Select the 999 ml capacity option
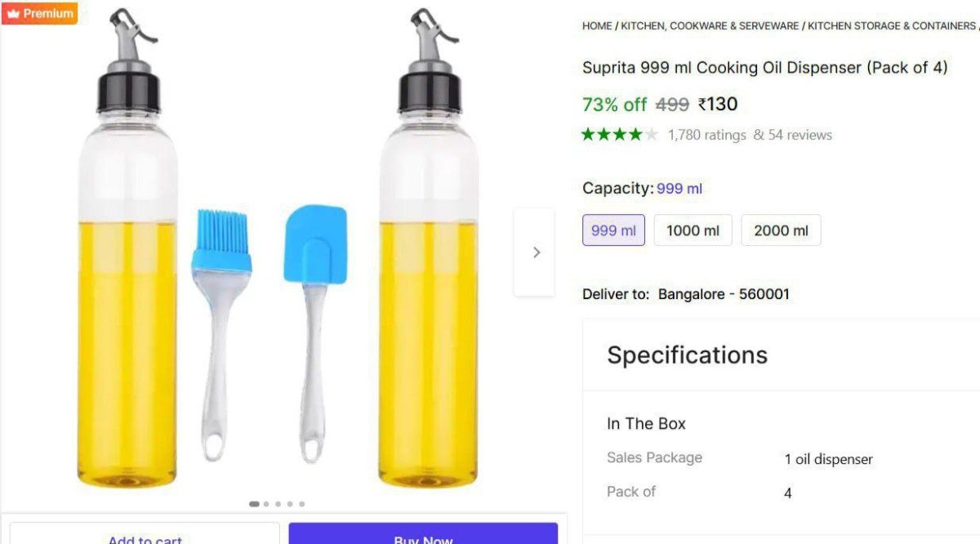This screenshot has width=980, height=544. [613, 230]
